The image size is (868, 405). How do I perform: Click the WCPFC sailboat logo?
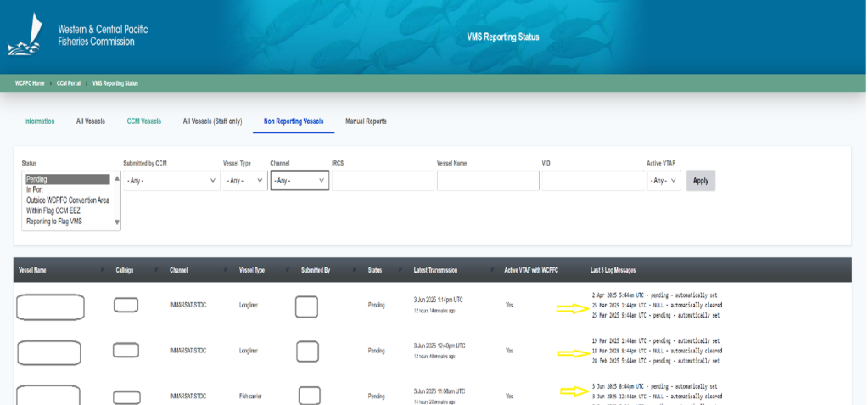[25, 34]
